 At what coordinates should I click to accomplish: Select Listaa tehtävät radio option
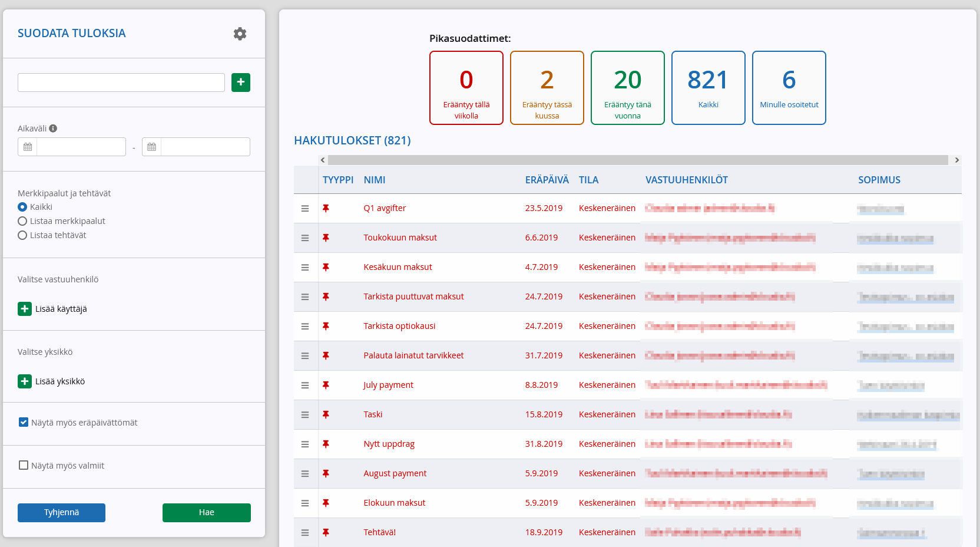(x=22, y=235)
